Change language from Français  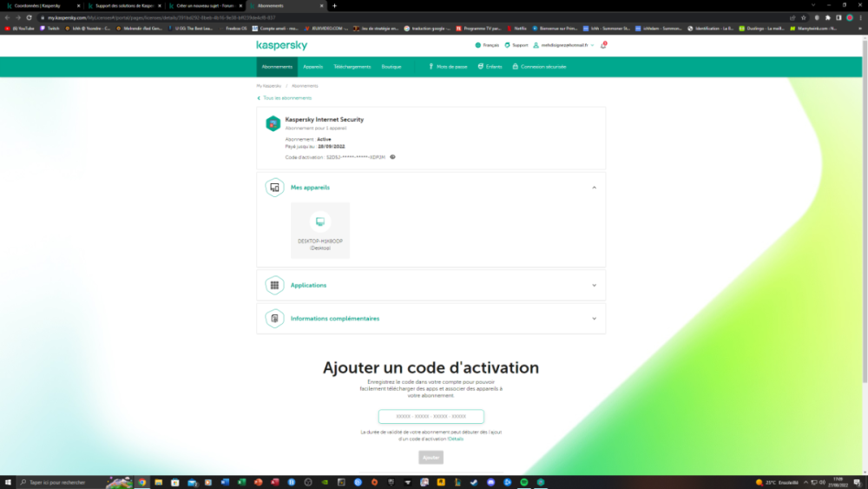487,45
